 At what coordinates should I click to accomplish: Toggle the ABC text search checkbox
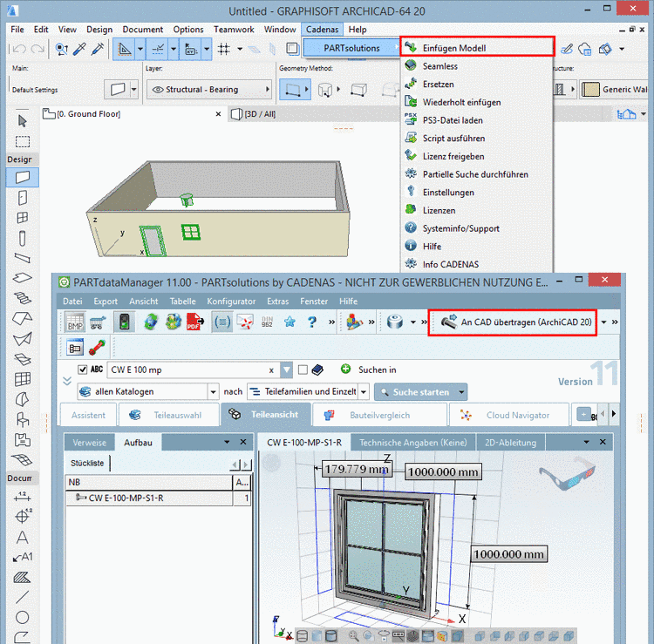(83, 369)
